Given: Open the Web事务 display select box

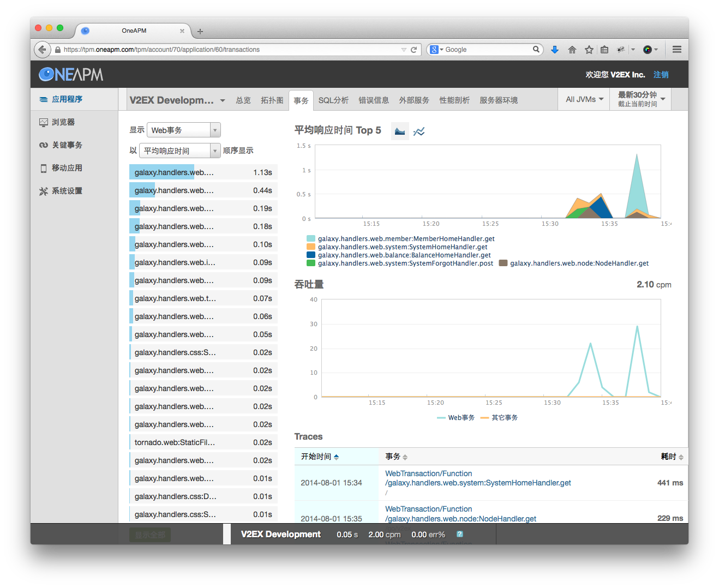Looking at the screenshot, I should 183,130.
